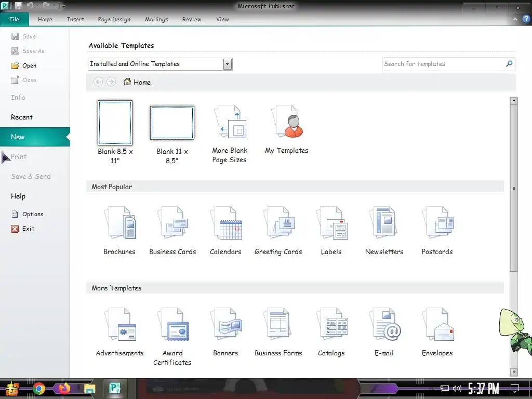
Task: Open the network icon in system tray
Action: pyautogui.click(x=445, y=389)
